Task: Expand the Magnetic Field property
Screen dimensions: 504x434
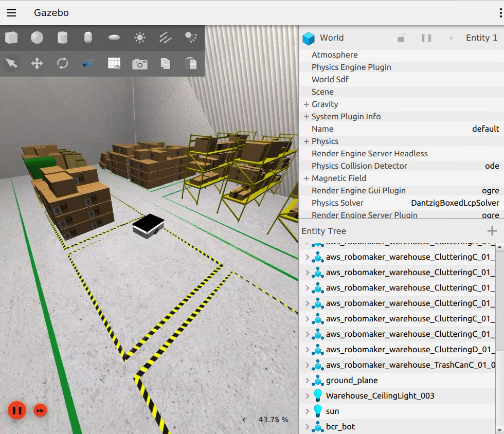Action: [x=307, y=178]
